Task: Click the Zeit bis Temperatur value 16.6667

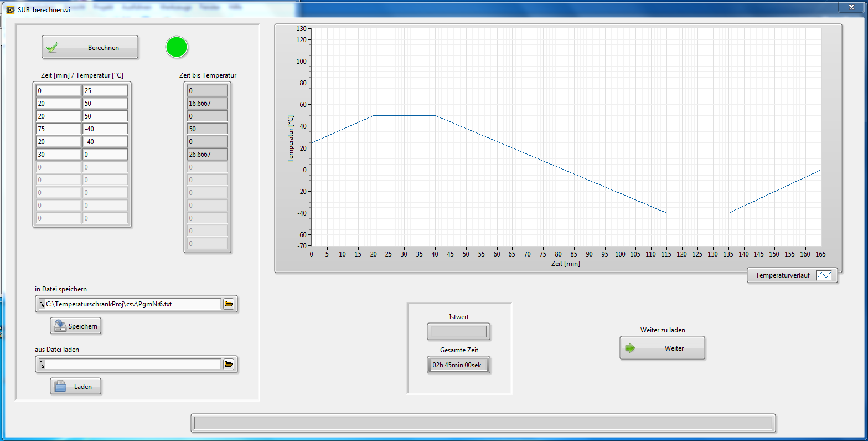Action: coord(207,103)
